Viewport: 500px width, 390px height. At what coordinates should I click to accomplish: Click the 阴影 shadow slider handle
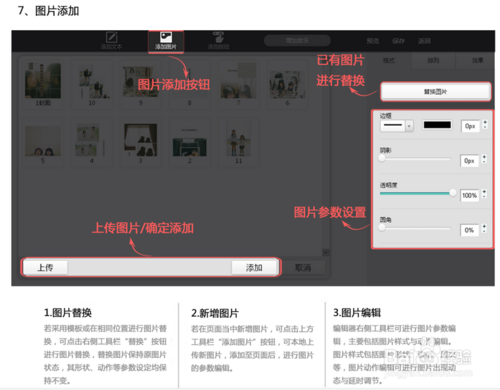pyautogui.click(x=382, y=159)
